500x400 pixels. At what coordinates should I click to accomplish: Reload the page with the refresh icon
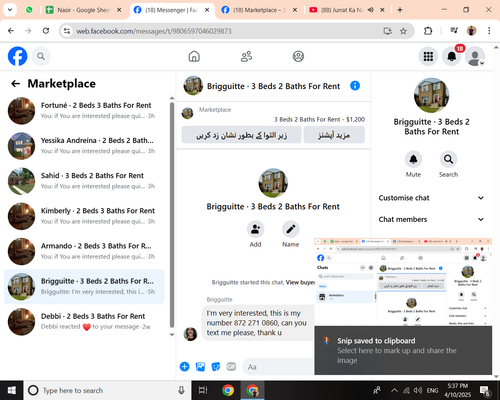point(46,31)
